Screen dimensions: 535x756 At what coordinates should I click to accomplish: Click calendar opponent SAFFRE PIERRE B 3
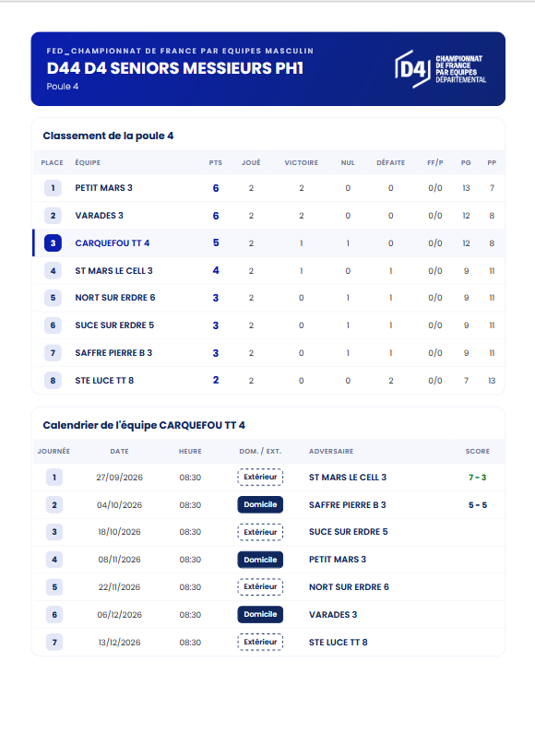pyautogui.click(x=348, y=505)
